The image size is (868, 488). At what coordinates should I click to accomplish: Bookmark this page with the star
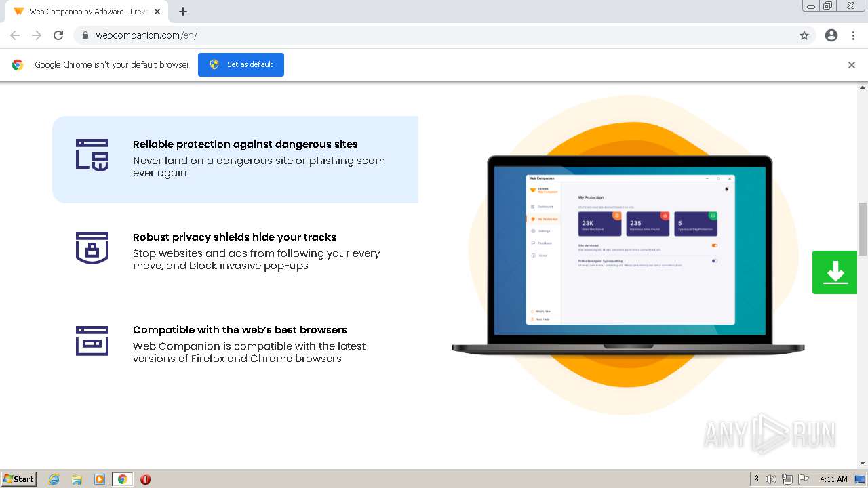pyautogui.click(x=804, y=35)
